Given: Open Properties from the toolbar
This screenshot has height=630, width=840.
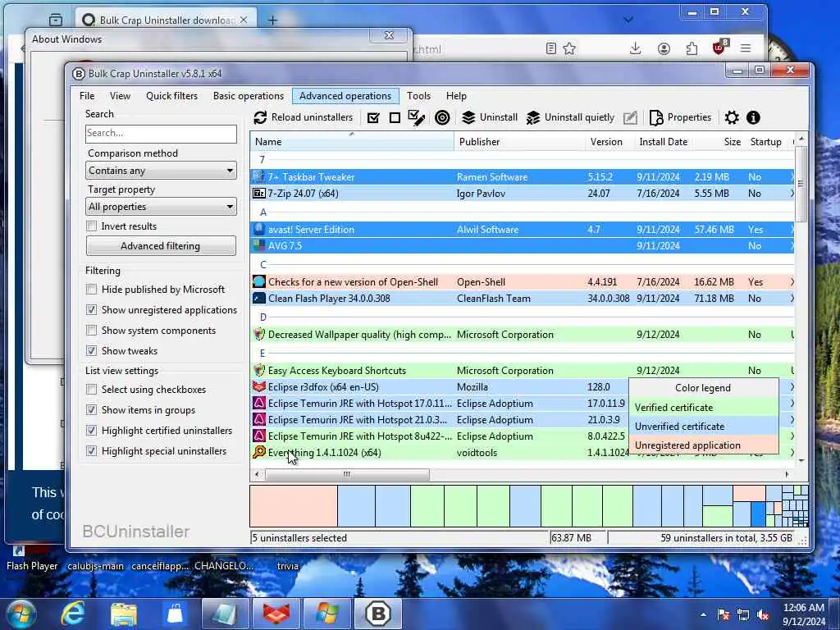Looking at the screenshot, I should coord(680,117).
